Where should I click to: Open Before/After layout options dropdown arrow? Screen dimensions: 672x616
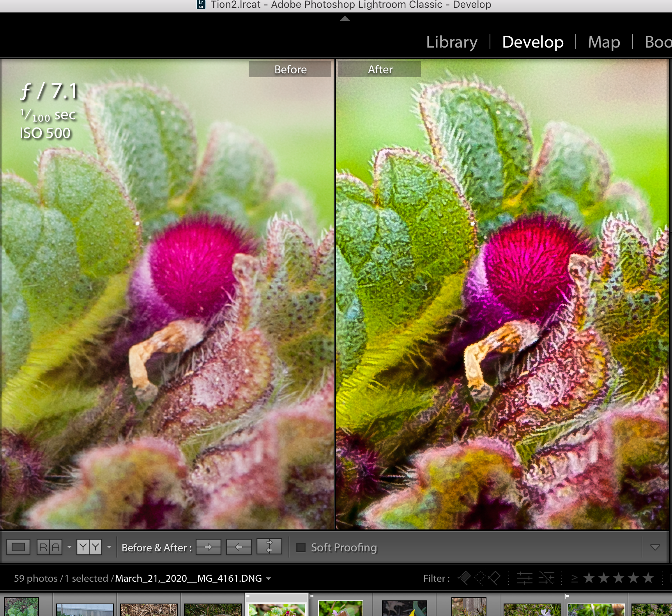[x=109, y=547]
